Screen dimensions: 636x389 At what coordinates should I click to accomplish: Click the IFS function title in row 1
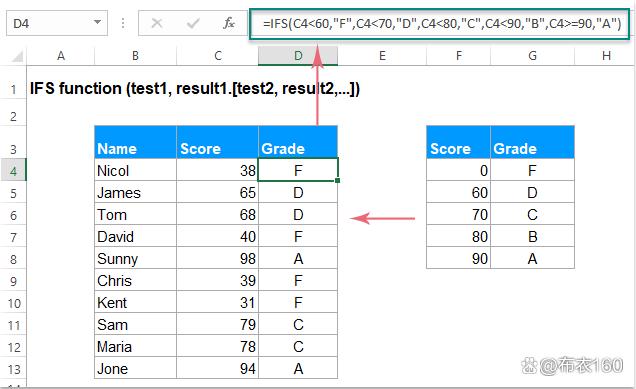click(x=195, y=88)
